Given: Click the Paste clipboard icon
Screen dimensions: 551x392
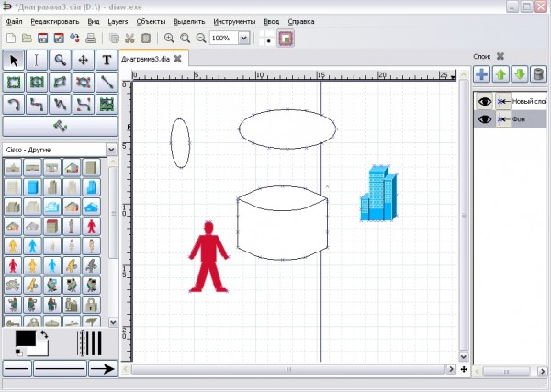Looking at the screenshot, I should coord(146,38).
